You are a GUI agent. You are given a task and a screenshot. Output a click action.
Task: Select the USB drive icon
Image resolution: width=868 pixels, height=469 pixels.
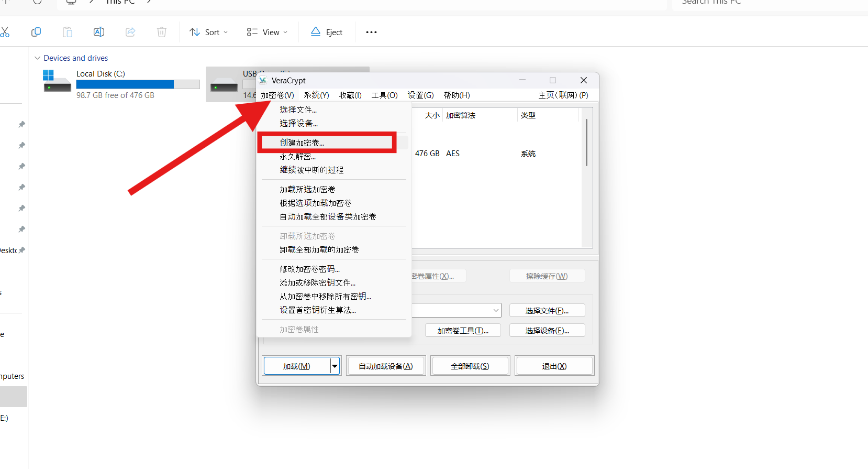coord(224,85)
